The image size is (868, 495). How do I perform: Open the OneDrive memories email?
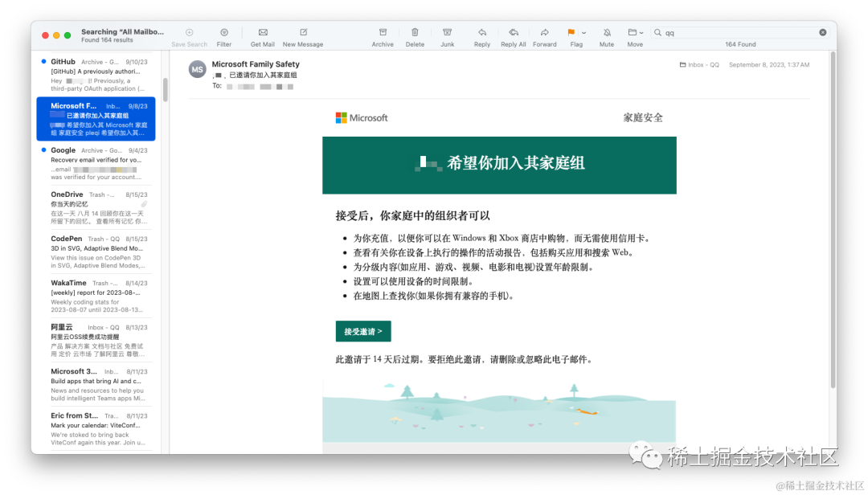coord(96,207)
